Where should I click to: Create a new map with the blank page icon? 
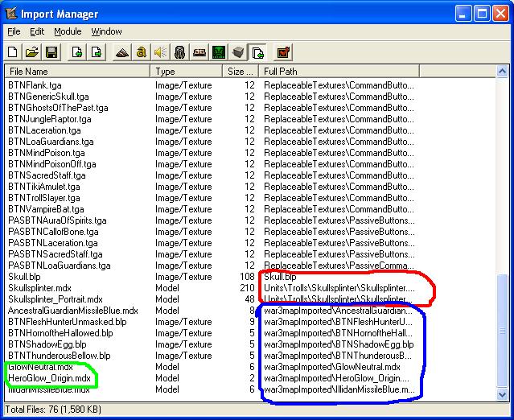13,52
